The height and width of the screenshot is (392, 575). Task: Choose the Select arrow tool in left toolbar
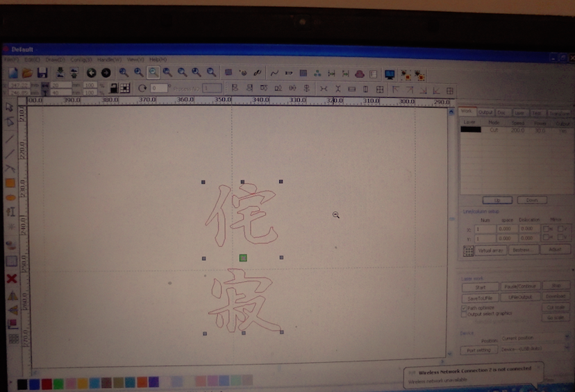[x=10, y=108]
